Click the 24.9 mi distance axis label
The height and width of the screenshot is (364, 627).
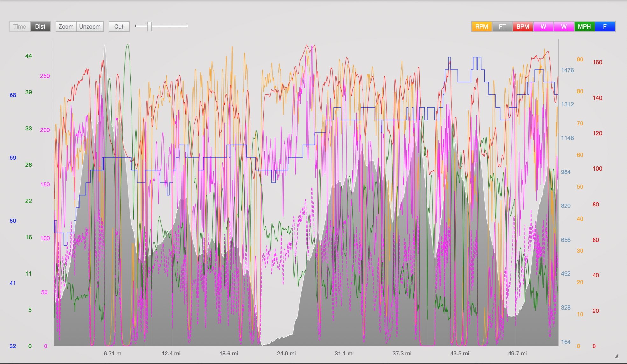pos(286,353)
